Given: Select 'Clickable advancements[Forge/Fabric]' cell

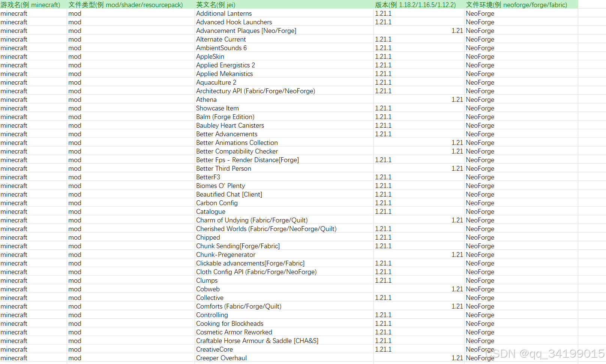Looking at the screenshot, I should click(x=284, y=263).
